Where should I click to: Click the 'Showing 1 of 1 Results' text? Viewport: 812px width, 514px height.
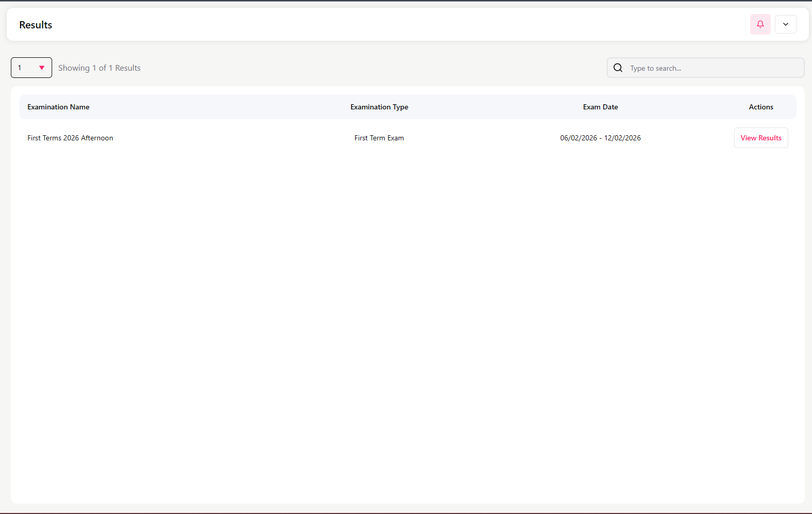tap(99, 68)
